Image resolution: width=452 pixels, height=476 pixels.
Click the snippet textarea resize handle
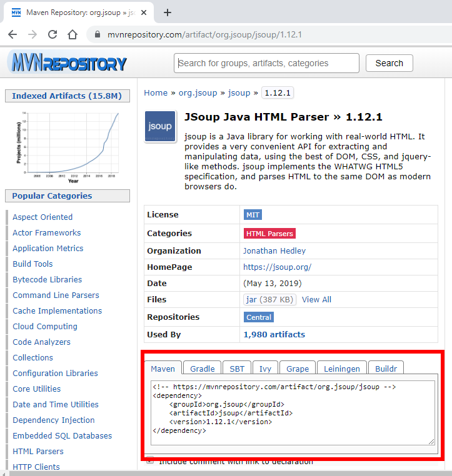(431, 442)
